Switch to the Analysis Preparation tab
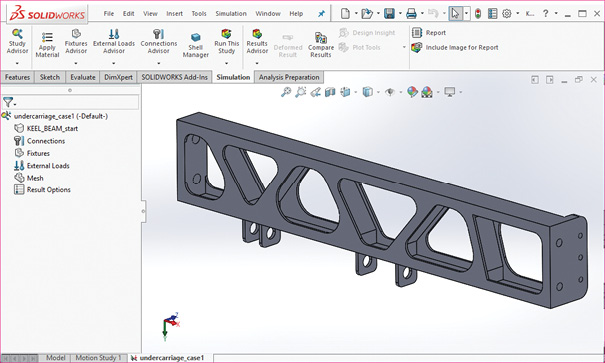 (x=289, y=77)
